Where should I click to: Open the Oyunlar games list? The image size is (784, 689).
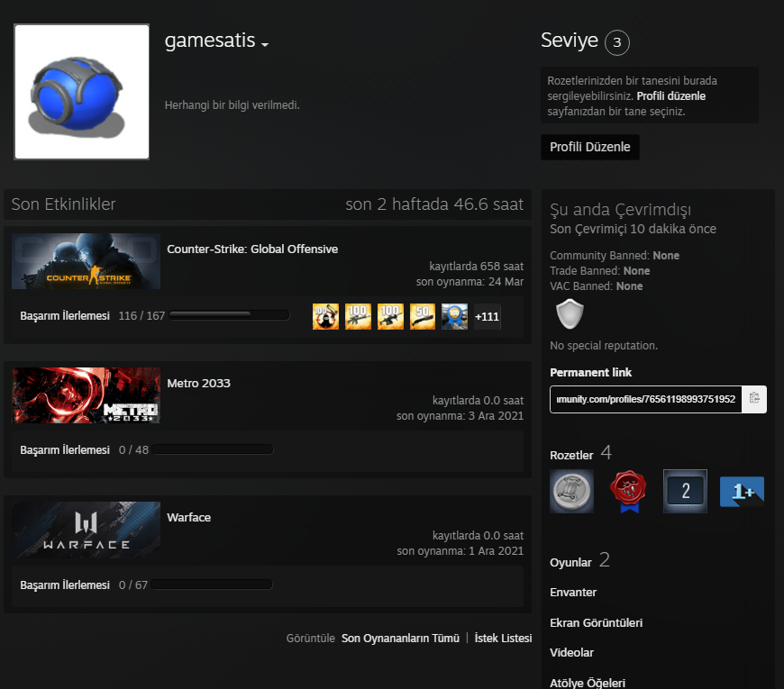(570, 563)
